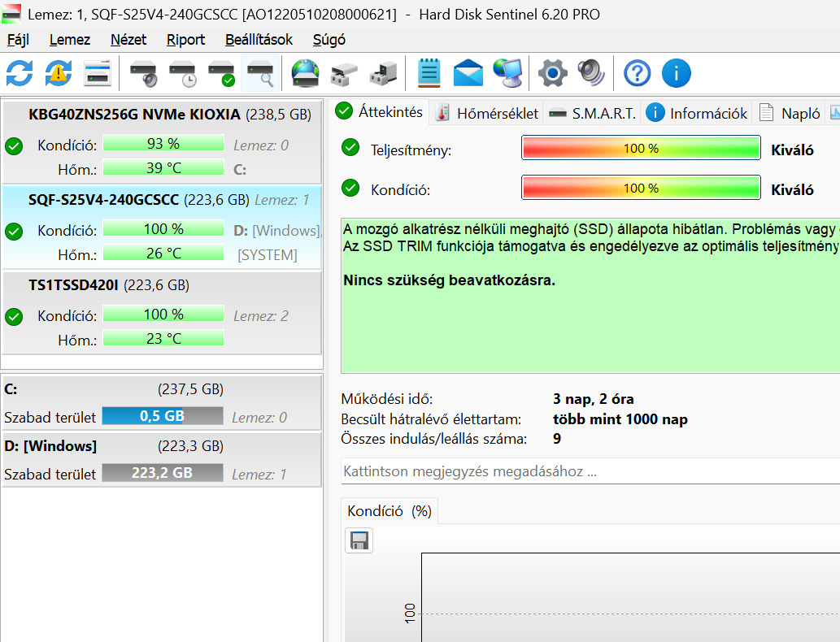840x642 pixels.
Task: Click the 93 % condition bar
Action: [163, 144]
